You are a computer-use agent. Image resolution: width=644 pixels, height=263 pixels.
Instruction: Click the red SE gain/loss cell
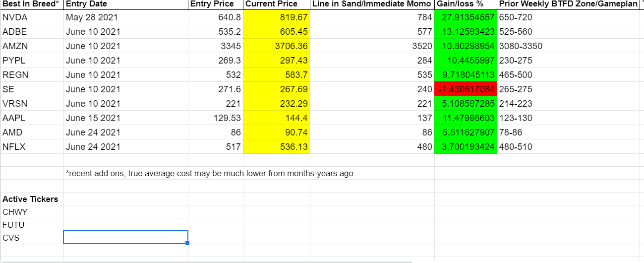click(x=466, y=89)
